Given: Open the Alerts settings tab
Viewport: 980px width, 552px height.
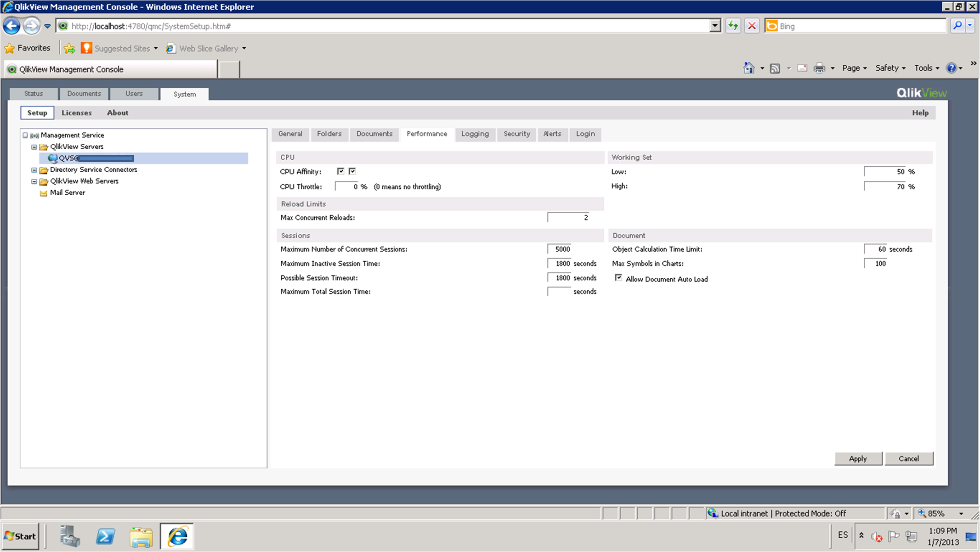Looking at the screenshot, I should click(552, 134).
